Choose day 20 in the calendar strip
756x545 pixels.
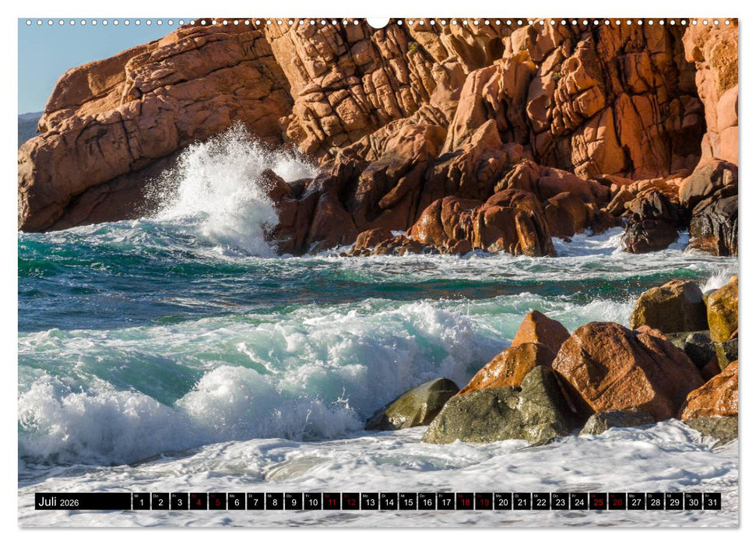(503, 501)
